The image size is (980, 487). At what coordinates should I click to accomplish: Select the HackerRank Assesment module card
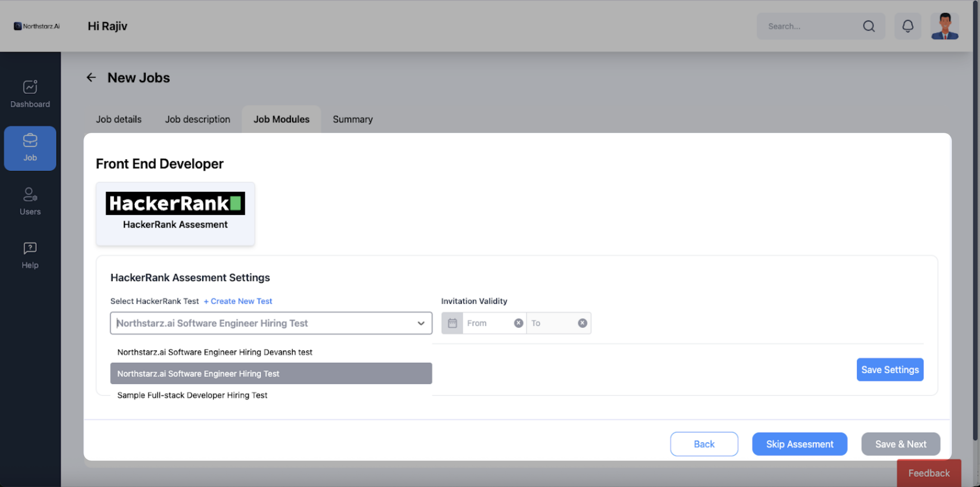[175, 213]
